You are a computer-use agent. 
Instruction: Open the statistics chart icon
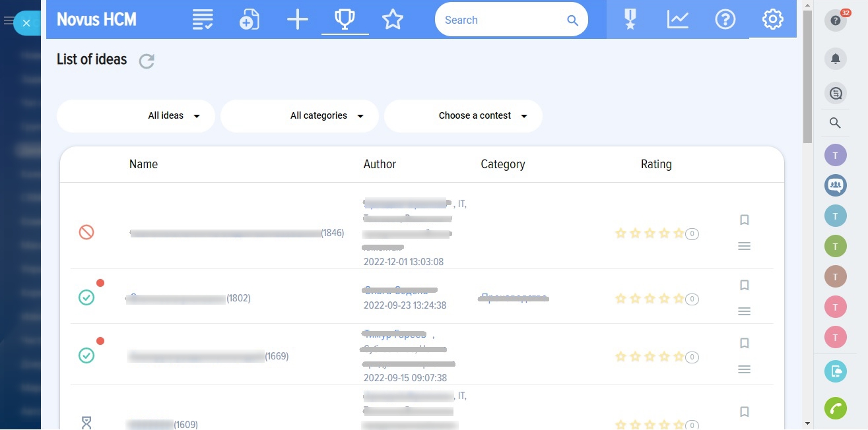678,20
